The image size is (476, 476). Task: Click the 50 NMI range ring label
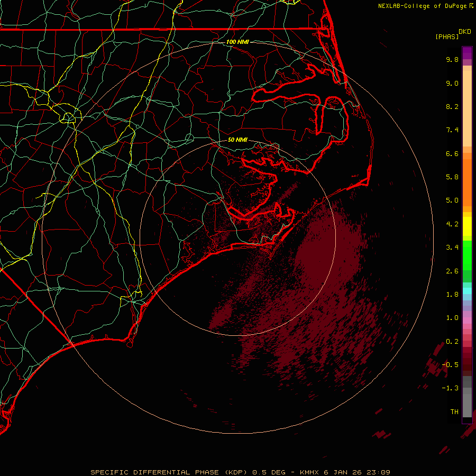[x=237, y=140]
